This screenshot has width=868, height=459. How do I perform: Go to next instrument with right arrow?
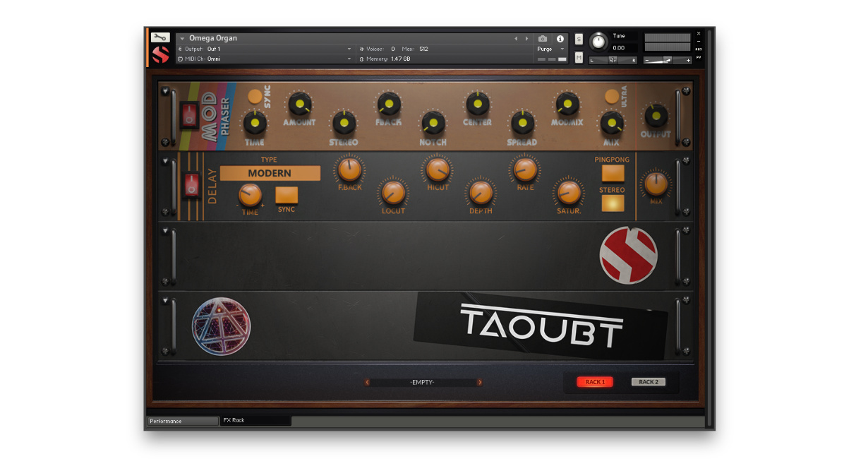pyautogui.click(x=526, y=38)
